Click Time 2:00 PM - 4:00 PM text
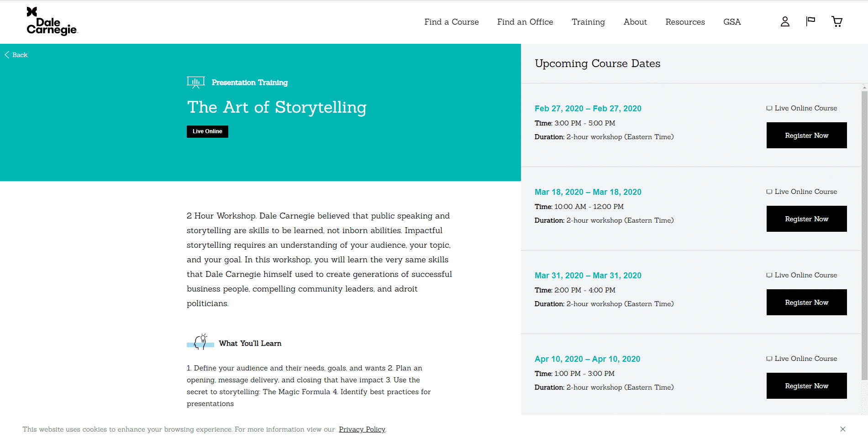This screenshot has width=868, height=443. [575, 290]
